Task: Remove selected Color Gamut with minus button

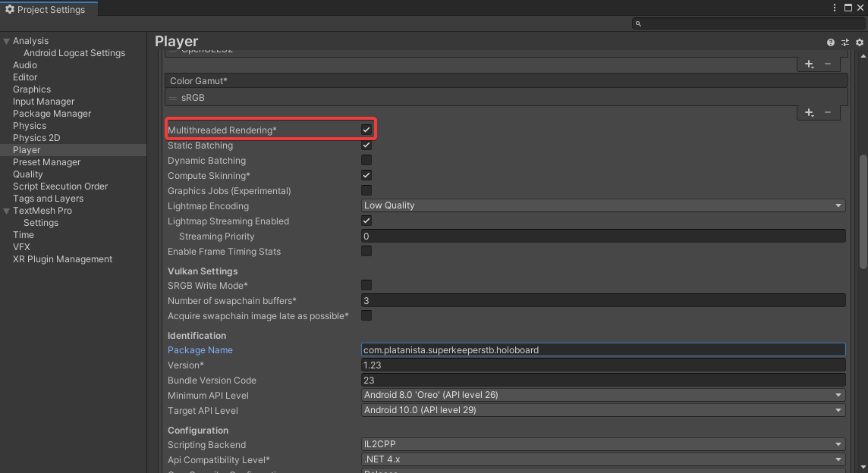Action: 828,112
